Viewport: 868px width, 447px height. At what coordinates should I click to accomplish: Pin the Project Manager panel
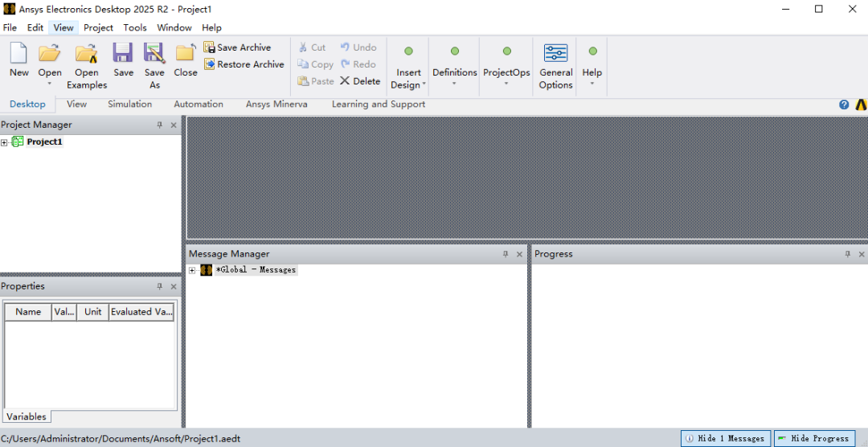[159, 125]
